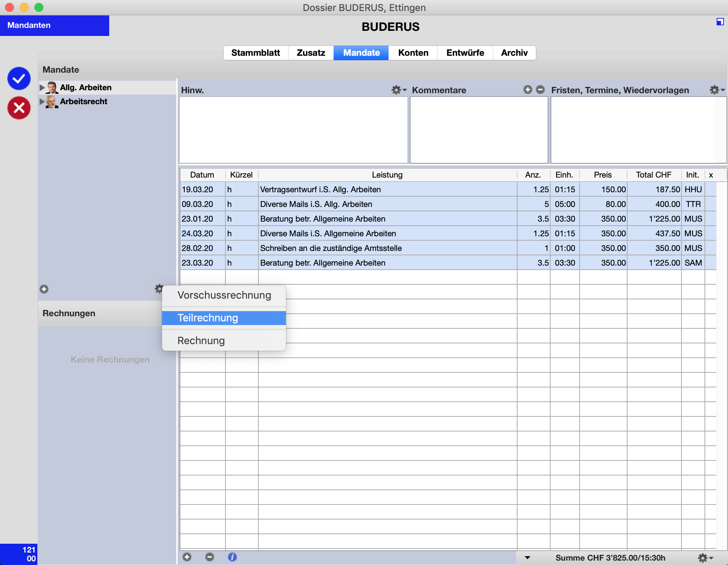This screenshot has height=565, width=728.
Task: Select the Mandate tab
Action: click(x=361, y=53)
